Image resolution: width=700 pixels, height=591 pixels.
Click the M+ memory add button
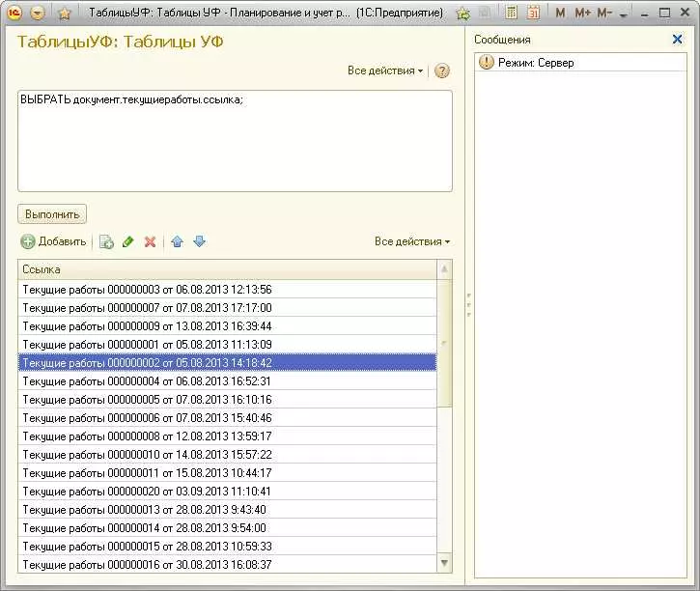point(582,13)
